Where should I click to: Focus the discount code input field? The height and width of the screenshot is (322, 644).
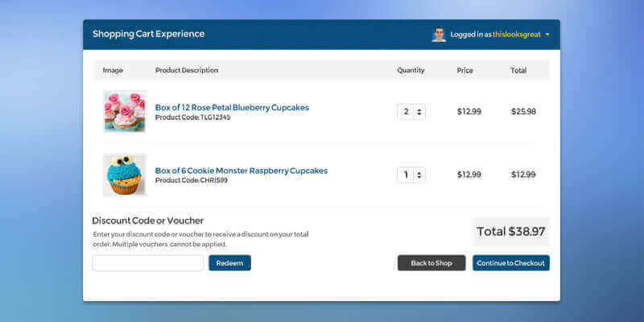tap(148, 263)
